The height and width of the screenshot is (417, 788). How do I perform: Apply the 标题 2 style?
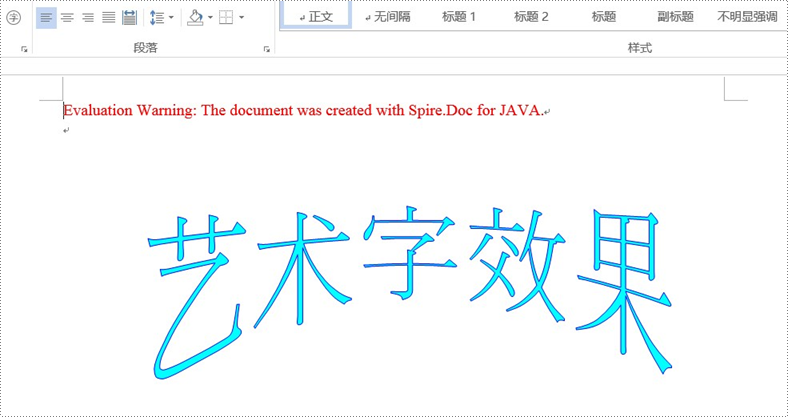pos(531,17)
